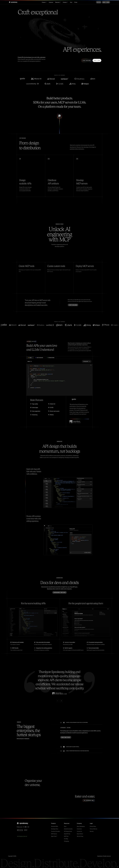Click the Type safety feature icon
Viewport: 119px width, 868px height.
(31, 404)
